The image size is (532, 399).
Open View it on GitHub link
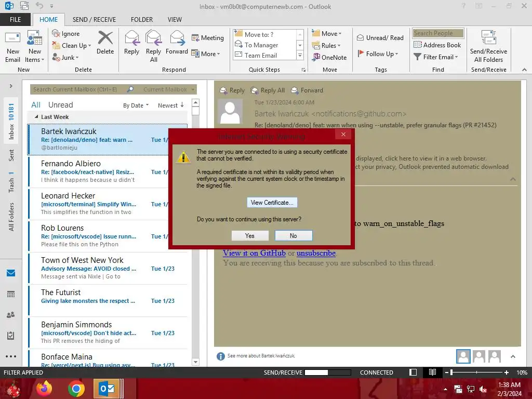[254, 253]
